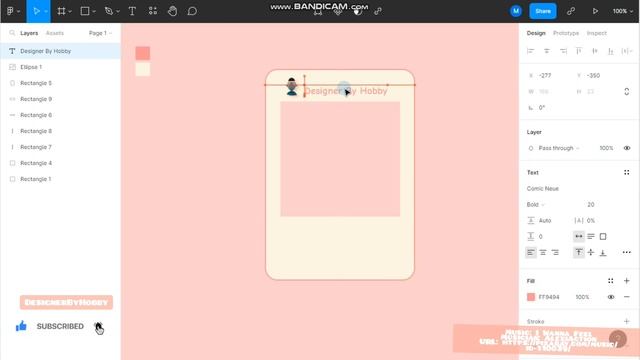
Task: Select the Move tool
Action: (x=36, y=11)
